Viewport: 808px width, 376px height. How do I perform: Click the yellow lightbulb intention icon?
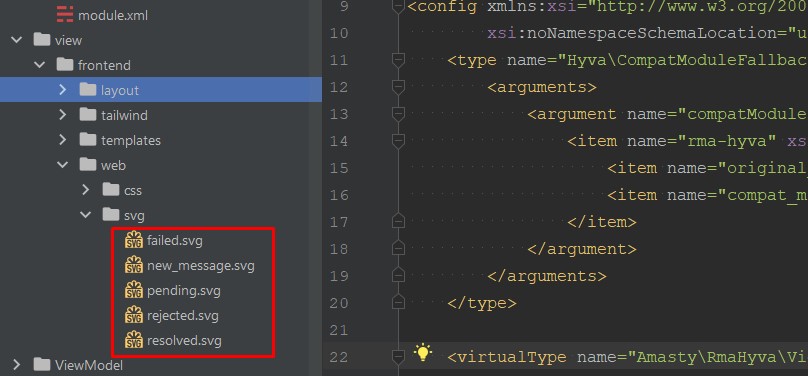tap(423, 353)
